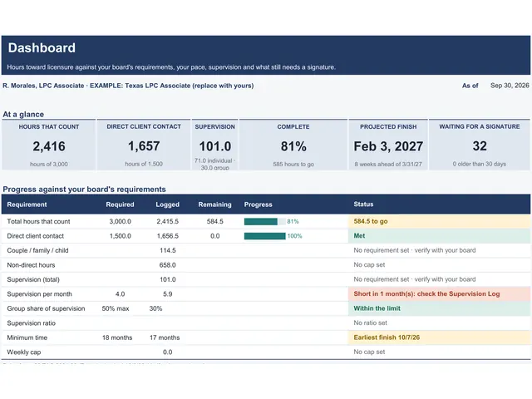Click the 114.5 logged cell
Image resolution: width=532 pixels, height=399 pixels.
168,250
